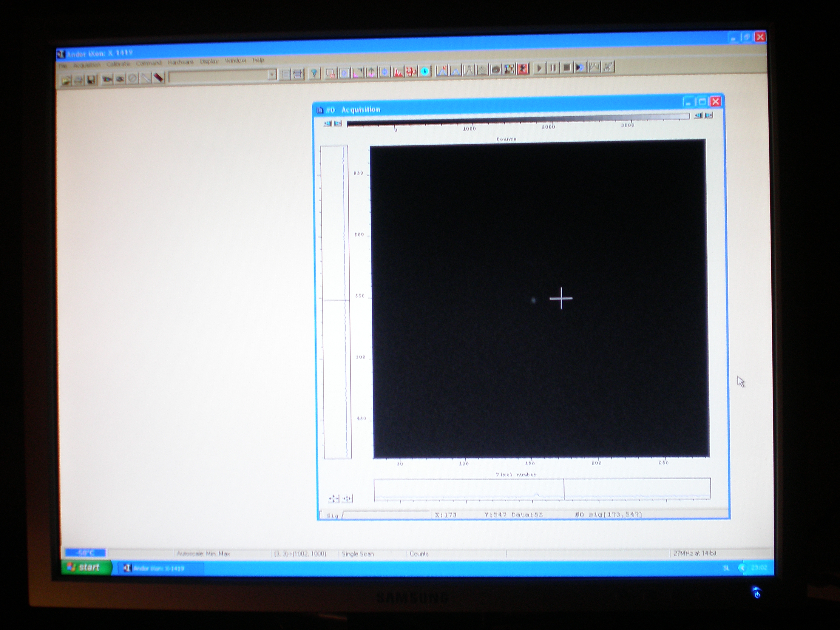Screen dimensions: 840x630
Task: Click the '27MHz at 14-bit' status entry
Action: (x=695, y=553)
